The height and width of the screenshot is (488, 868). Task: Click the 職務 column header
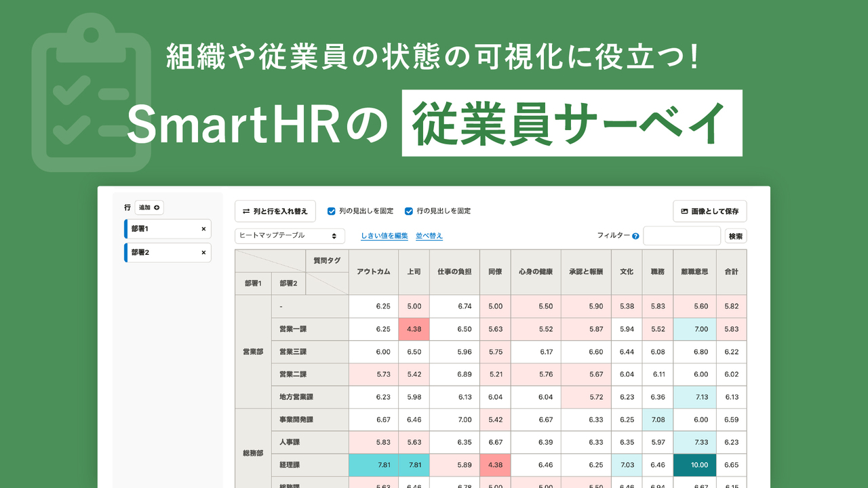pyautogui.click(x=657, y=272)
